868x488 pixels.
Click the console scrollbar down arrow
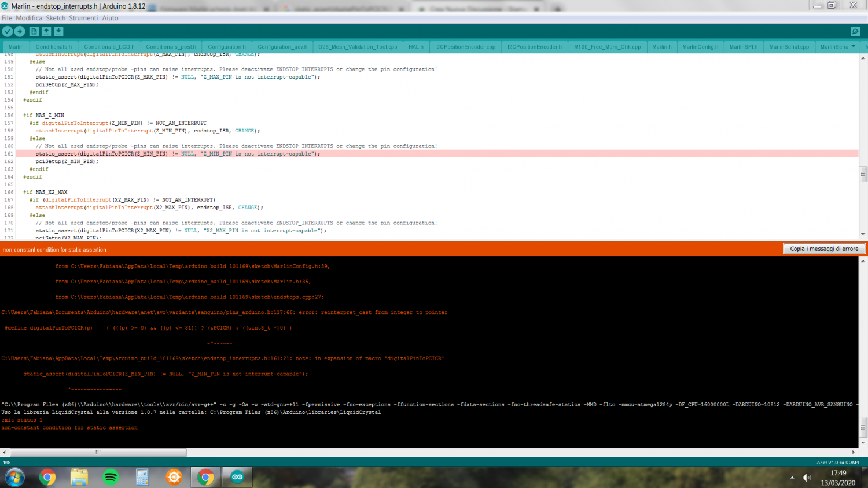click(863, 443)
